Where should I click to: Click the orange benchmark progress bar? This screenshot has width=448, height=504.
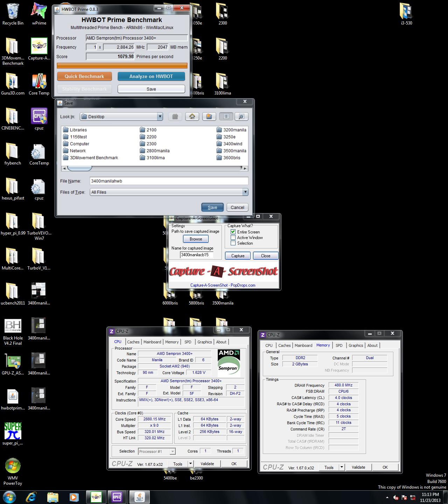point(122,65)
